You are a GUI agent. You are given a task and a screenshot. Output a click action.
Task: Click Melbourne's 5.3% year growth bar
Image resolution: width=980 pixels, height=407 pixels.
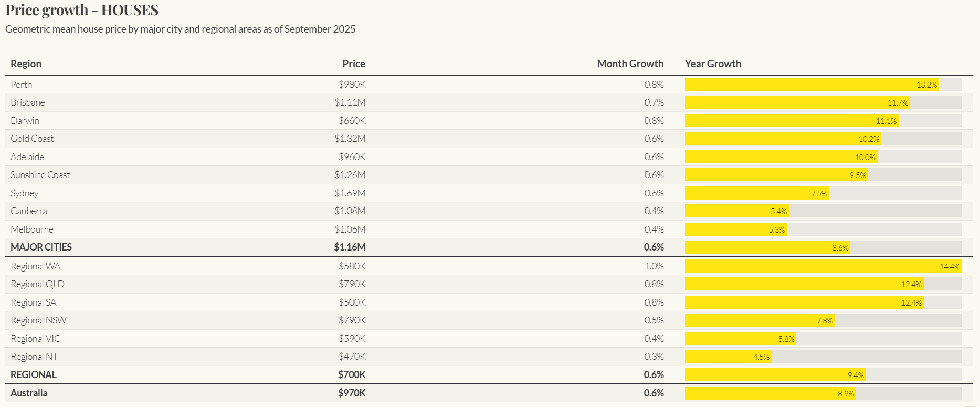735,229
